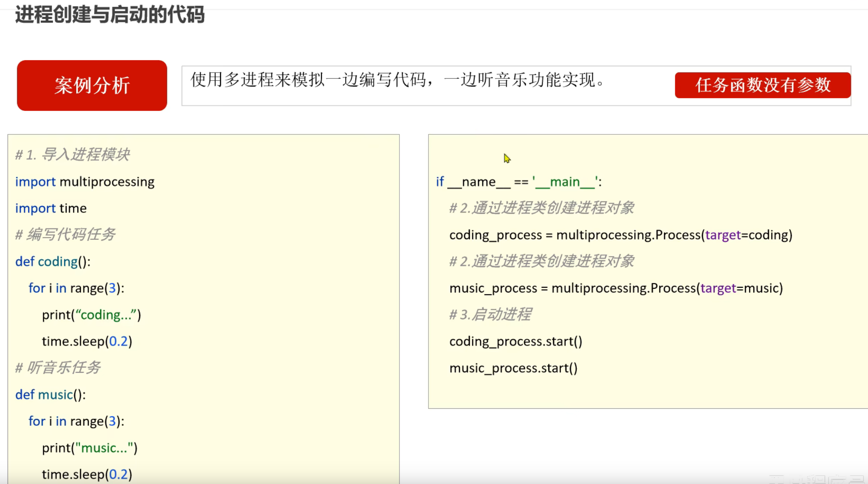This screenshot has height=484, width=868.
Task: Click the 'def music():' line
Action: click(50, 394)
